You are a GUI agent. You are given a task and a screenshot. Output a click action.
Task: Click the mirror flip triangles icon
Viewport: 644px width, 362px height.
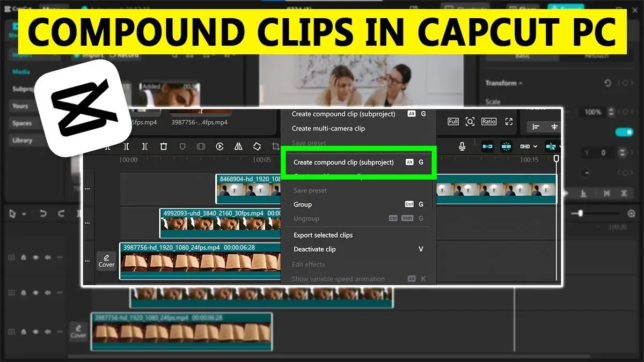click(x=238, y=146)
